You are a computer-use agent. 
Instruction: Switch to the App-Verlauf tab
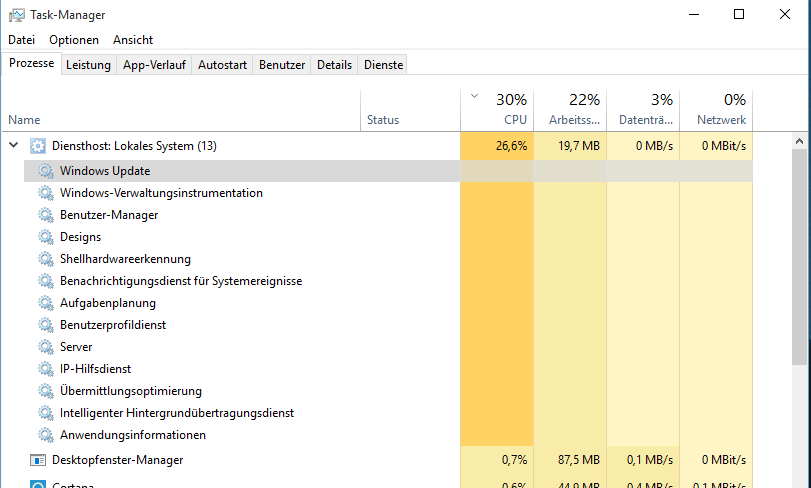[x=154, y=65]
